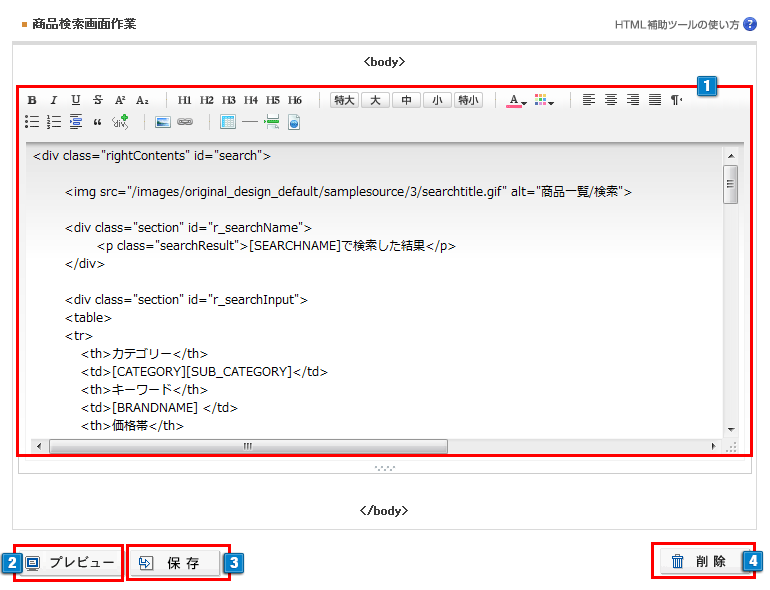The image size is (770, 590).
Task: Open the background color palette dropdown
Action: (544, 100)
